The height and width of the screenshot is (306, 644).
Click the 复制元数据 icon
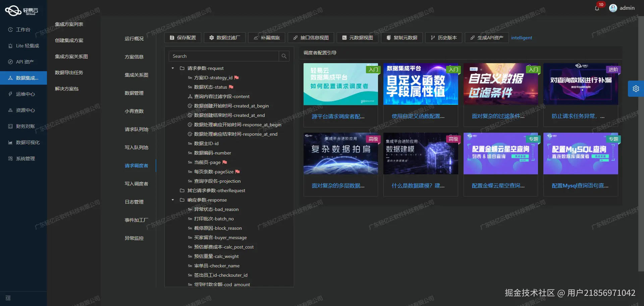[x=389, y=38]
